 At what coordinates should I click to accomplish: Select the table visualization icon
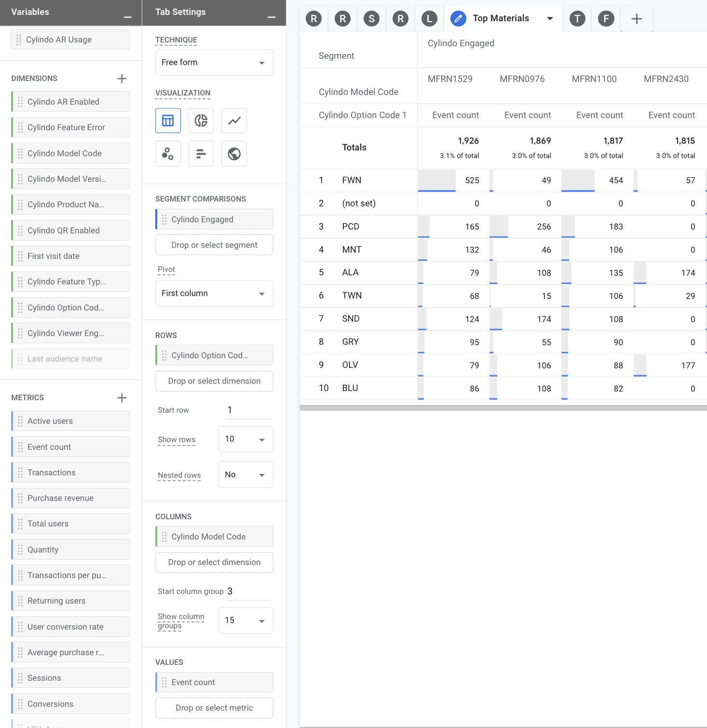(167, 121)
